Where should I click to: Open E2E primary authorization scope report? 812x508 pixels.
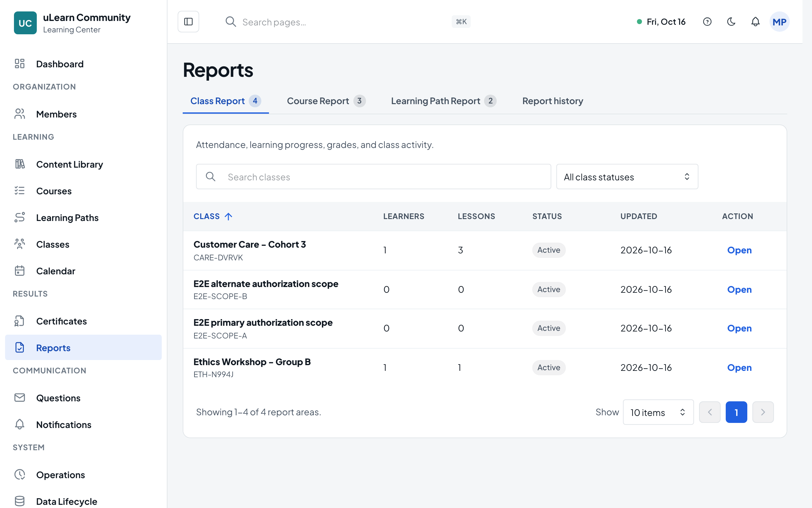739,328
